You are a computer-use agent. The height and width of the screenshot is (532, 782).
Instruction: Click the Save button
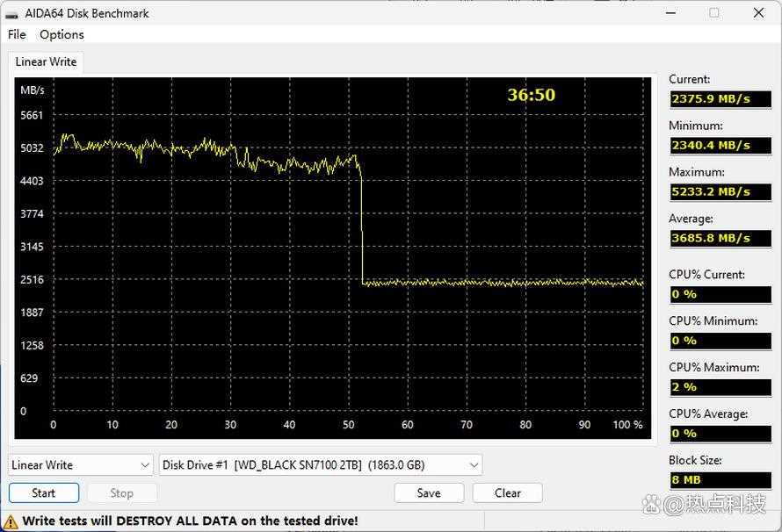[429, 492]
